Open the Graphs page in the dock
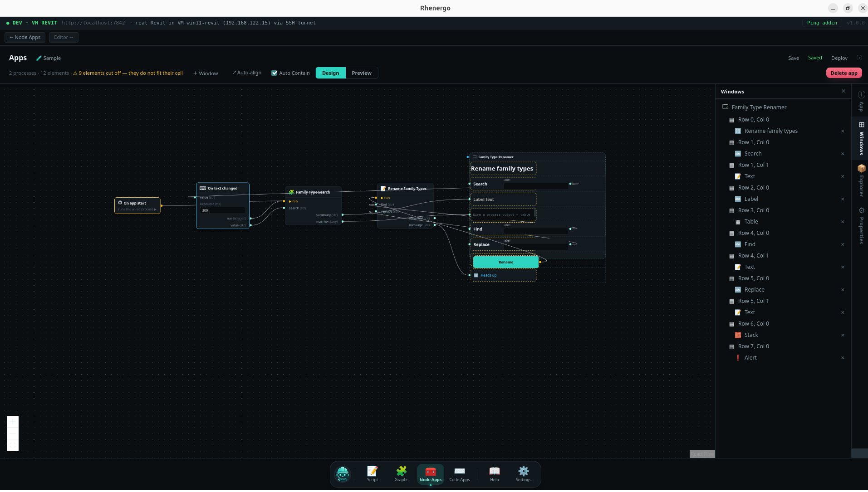This screenshot has width=868, height=492. point(401,474)
